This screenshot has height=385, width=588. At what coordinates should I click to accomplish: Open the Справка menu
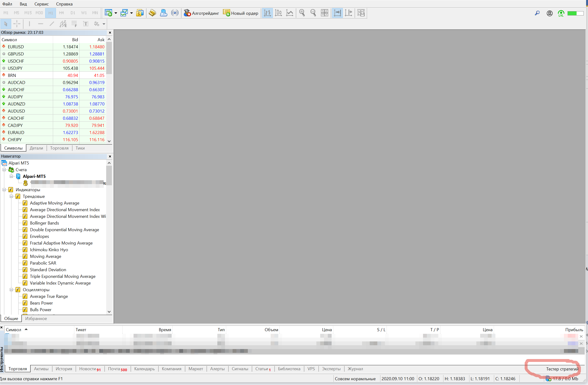point(64,4)
